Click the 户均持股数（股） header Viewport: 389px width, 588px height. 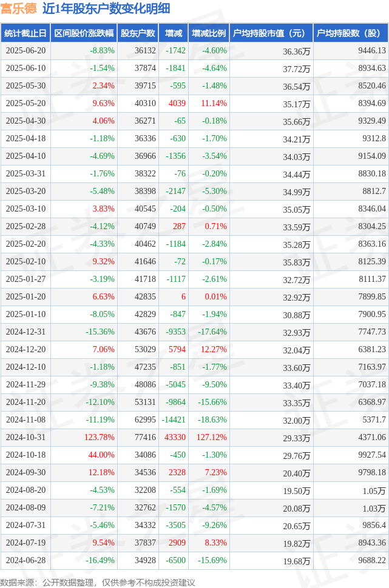pyautogui.click(x=351, y=33)
